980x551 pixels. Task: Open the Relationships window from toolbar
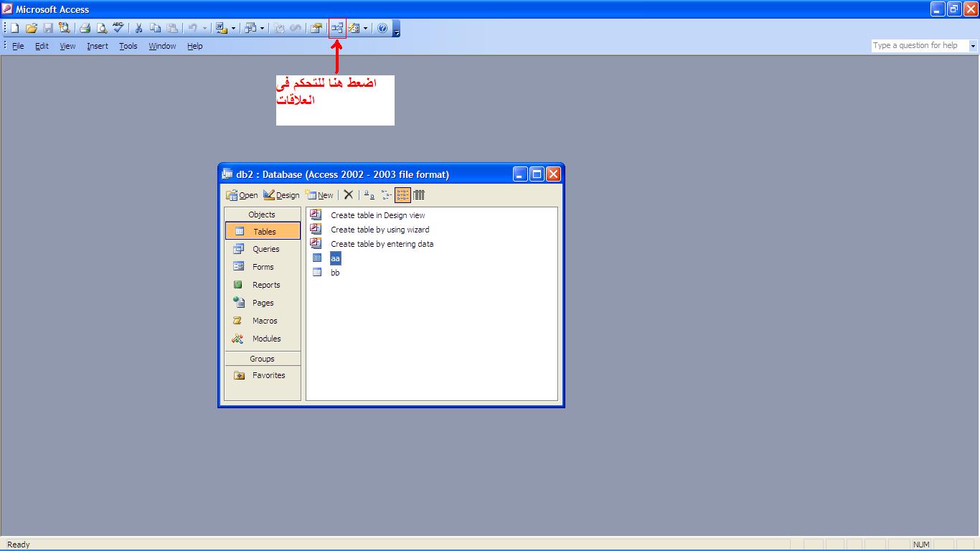click(x=337, y=28)
